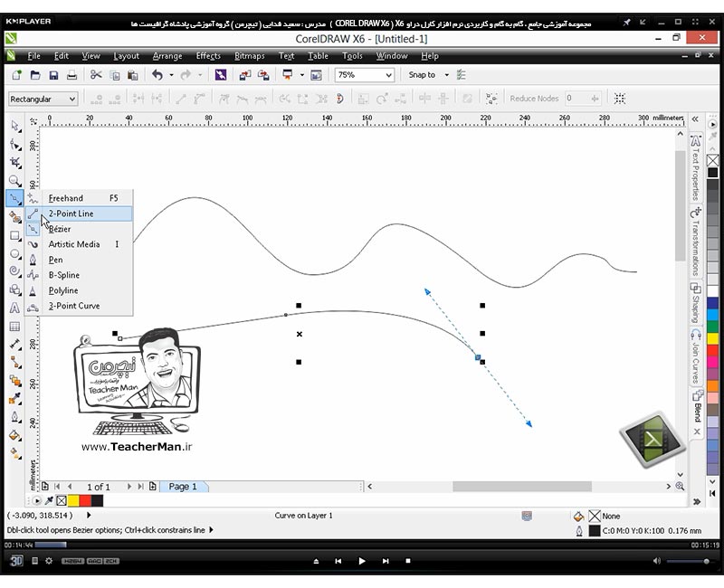Select the Text tool (A icon)
This screenshot has height=588, width=724.
coord(14,308)
